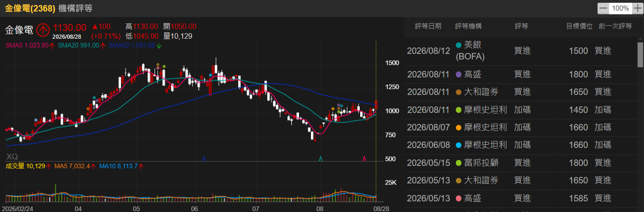The height and width of the screenshot is (212, 644).
Task: Click the 開1050.00 open price value
Action: point(180,27)
